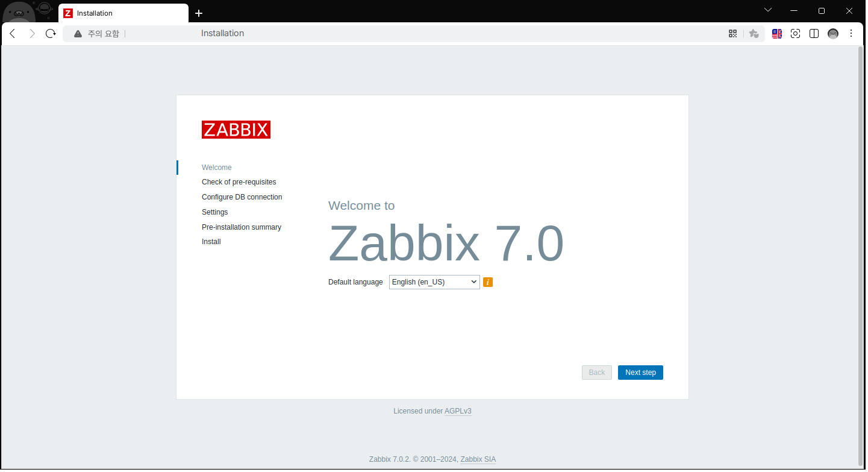
Task: Open a new browser tab
Action: click(x=199, y=13)
